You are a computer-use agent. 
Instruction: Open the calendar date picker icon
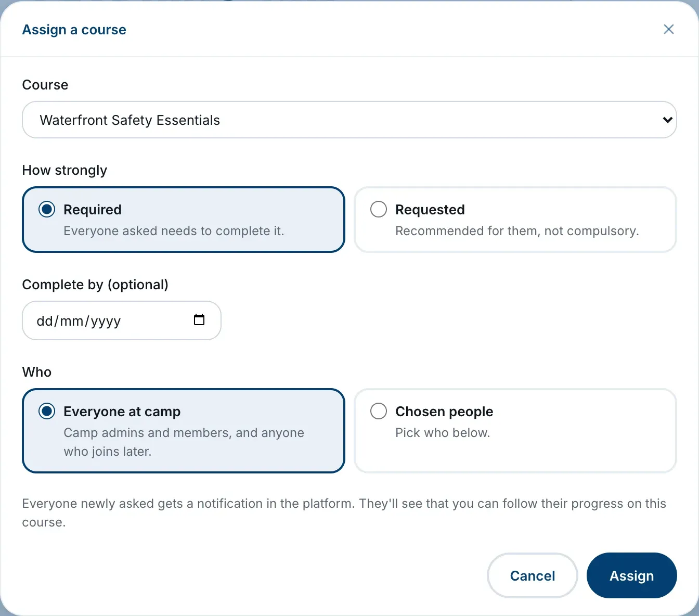pos(199,319)
